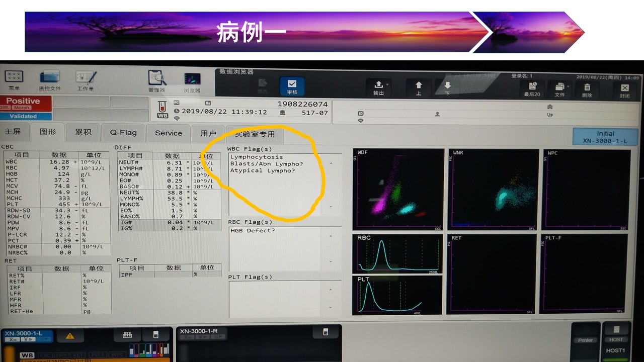Open the 质控文件 QC files icon
This screenshot has width=644, height=362.
[49, 80]
